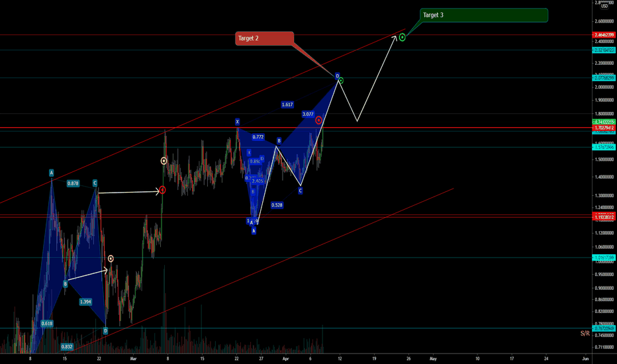Select the Target 3 green callout label
Viewport: 617px width, 364px height.
(x=484, y=15)
